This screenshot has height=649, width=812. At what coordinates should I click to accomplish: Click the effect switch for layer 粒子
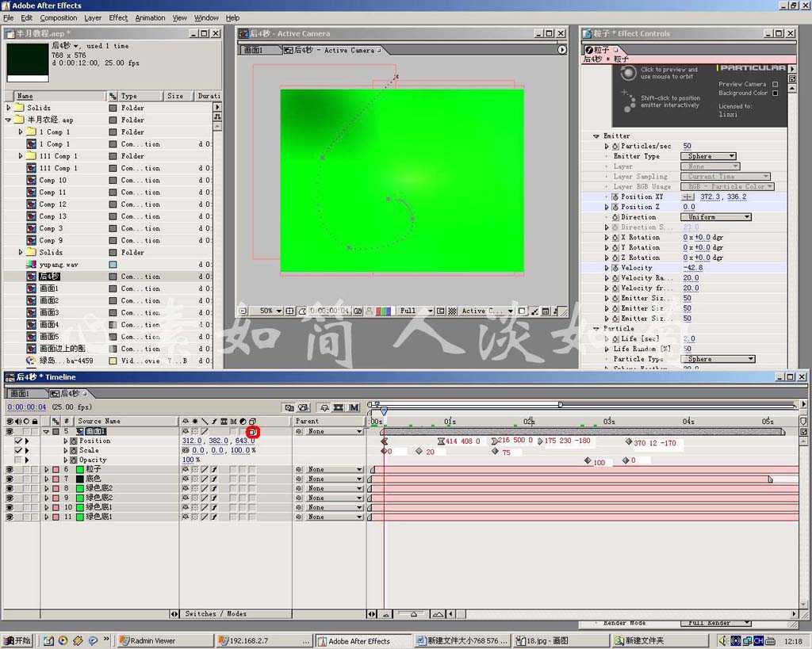pyautogui.click(x=214, y=469)
